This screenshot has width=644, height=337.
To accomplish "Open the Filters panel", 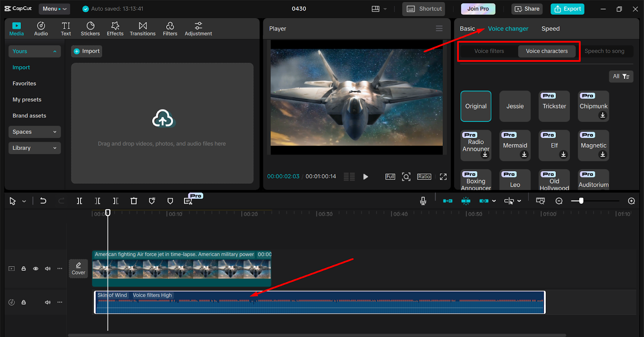I will tap(170, 29).
